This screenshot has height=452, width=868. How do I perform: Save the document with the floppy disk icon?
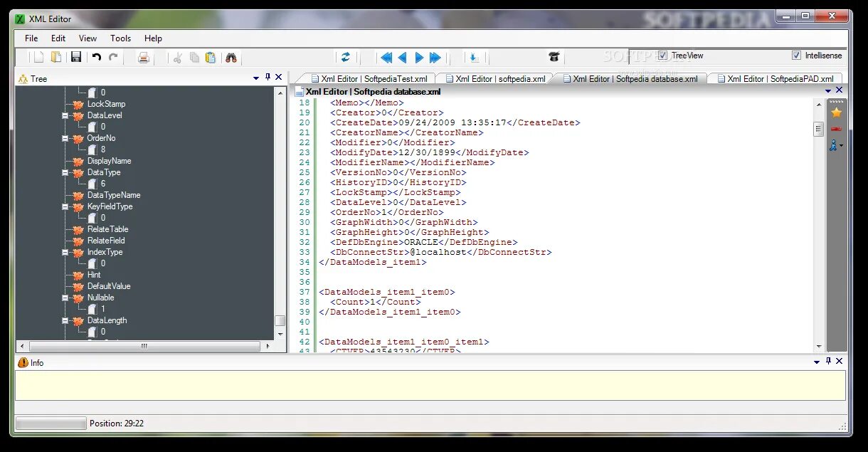click(x=76, y=58)
